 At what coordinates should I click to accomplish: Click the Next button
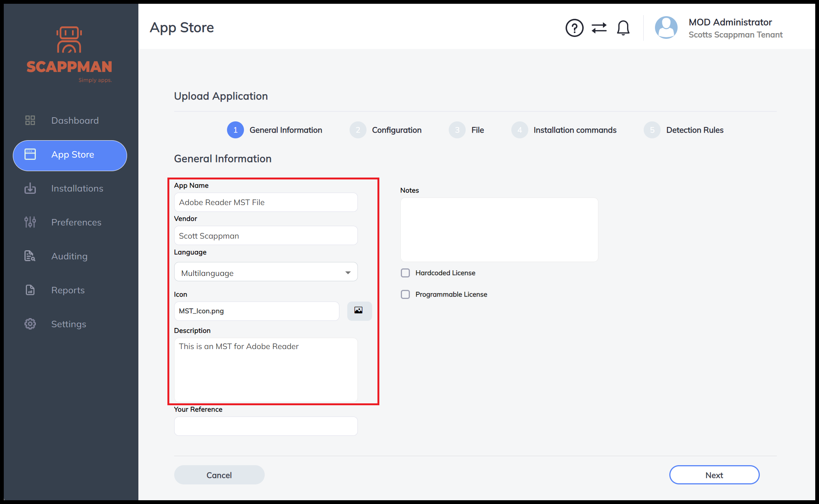click(714, 475)
